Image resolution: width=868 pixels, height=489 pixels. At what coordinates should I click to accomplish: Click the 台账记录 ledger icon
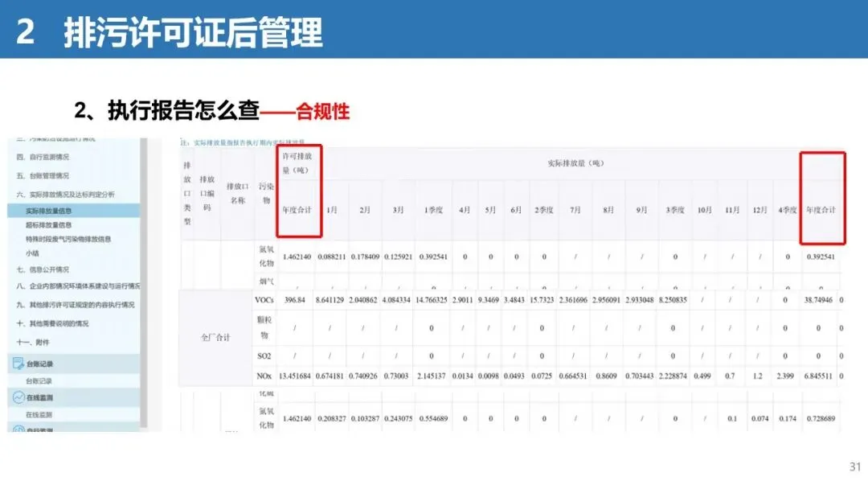point(18,364)
